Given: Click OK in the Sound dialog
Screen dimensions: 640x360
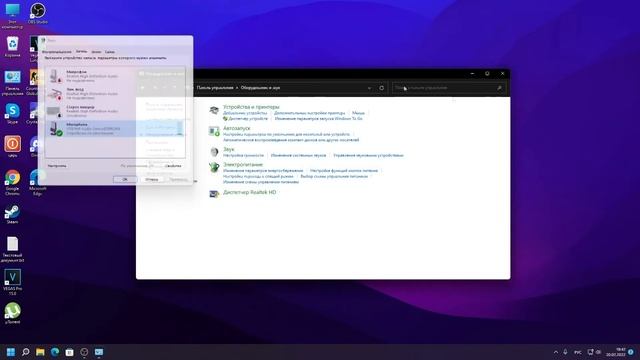Looking at the screenshot, I should (x=125, y=179).
